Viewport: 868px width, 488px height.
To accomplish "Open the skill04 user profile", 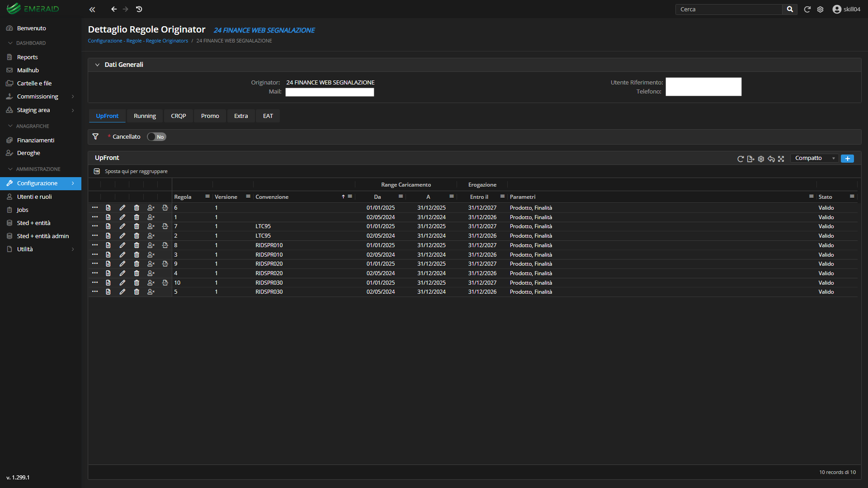I will coord(846,9).
